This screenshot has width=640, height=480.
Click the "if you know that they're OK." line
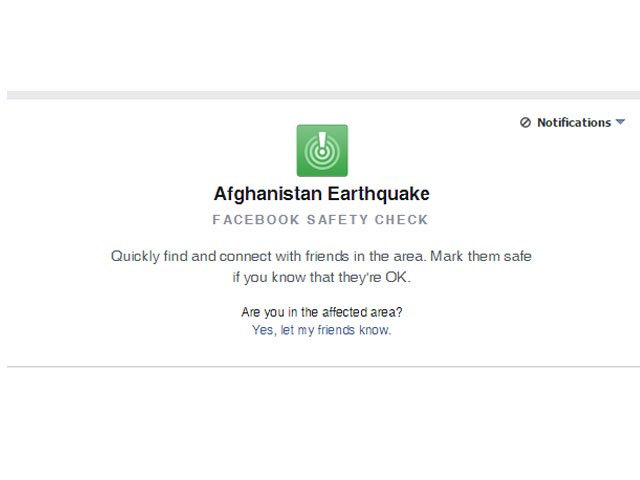(x=322, y=277)
